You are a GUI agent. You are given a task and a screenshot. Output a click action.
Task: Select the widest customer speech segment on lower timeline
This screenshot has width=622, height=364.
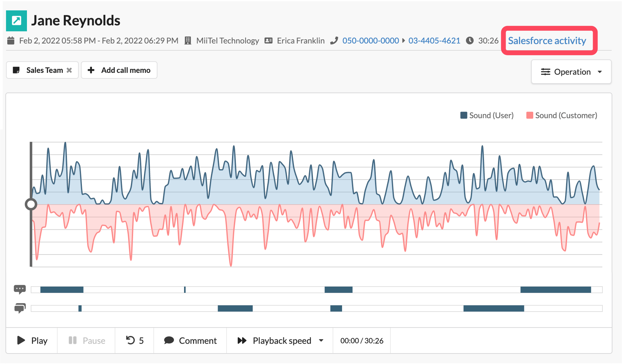494,308
